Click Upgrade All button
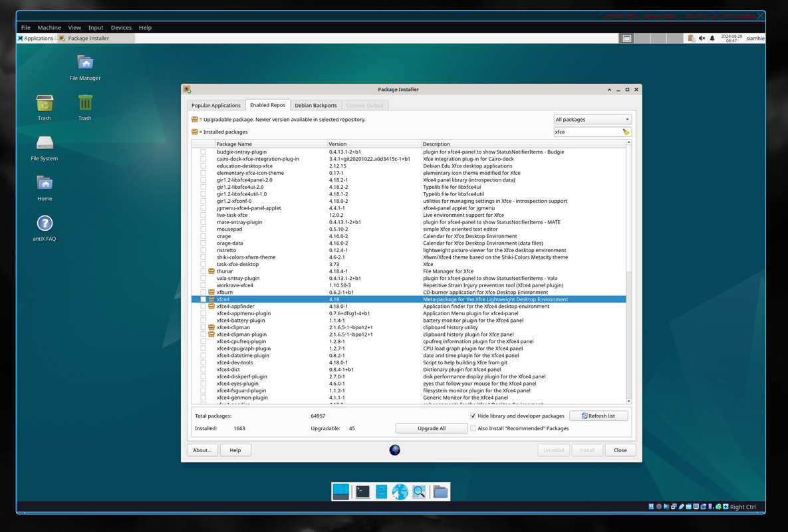 [431, 428]
